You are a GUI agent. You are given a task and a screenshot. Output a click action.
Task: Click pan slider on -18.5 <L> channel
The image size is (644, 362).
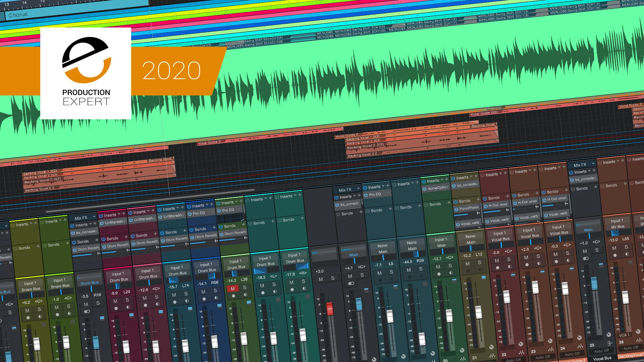click(x=266, y=270)
